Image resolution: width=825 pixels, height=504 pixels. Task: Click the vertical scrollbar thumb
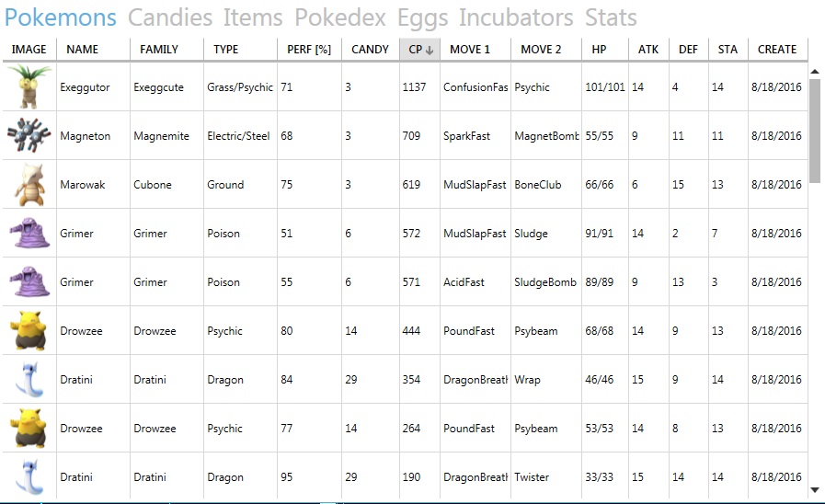pyautogui.click(x=815, y=131)
